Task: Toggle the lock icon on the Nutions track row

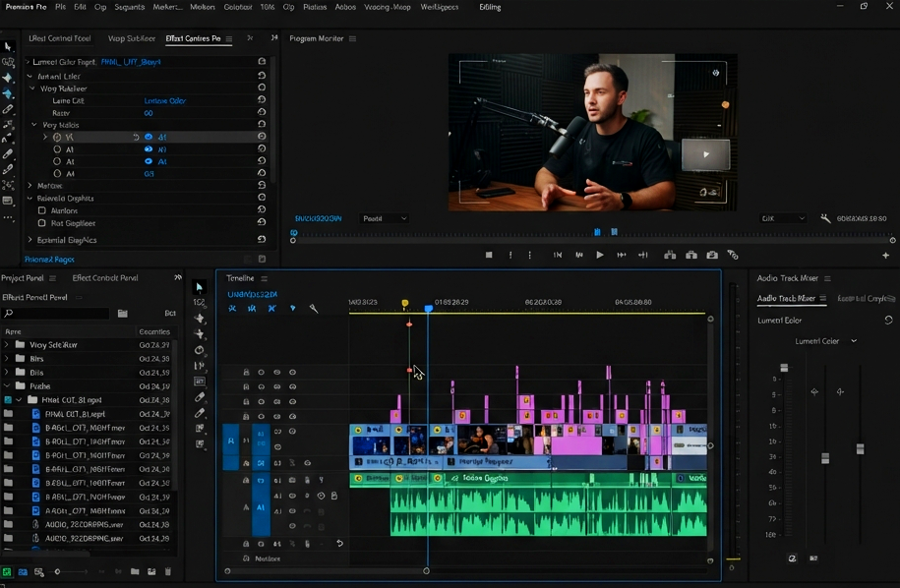Action: click(246, 559)
